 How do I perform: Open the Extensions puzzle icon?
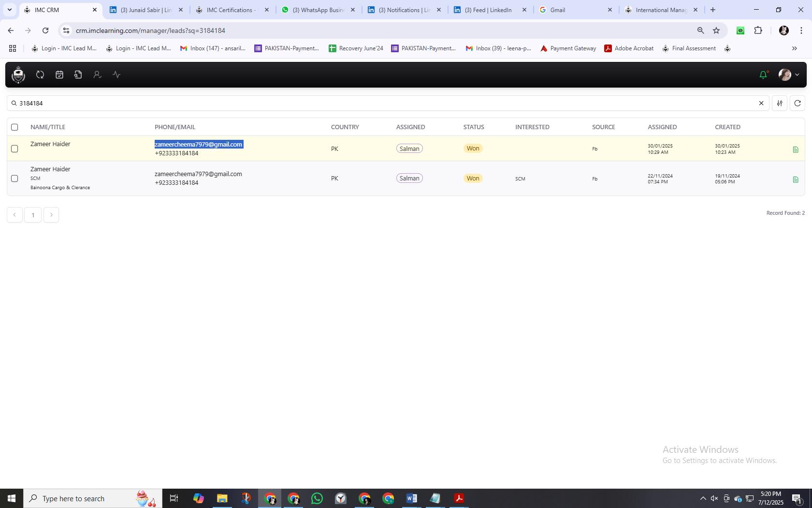point(758,30)
